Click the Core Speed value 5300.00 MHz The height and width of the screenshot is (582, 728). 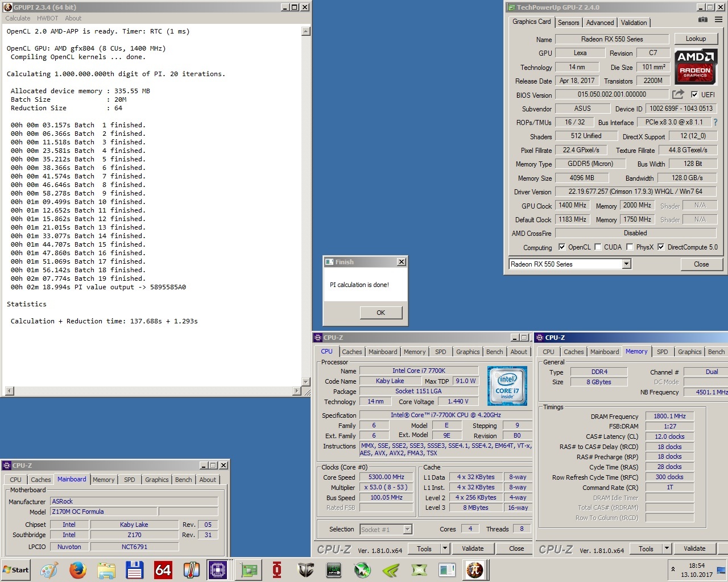click(x=386, y=477)
